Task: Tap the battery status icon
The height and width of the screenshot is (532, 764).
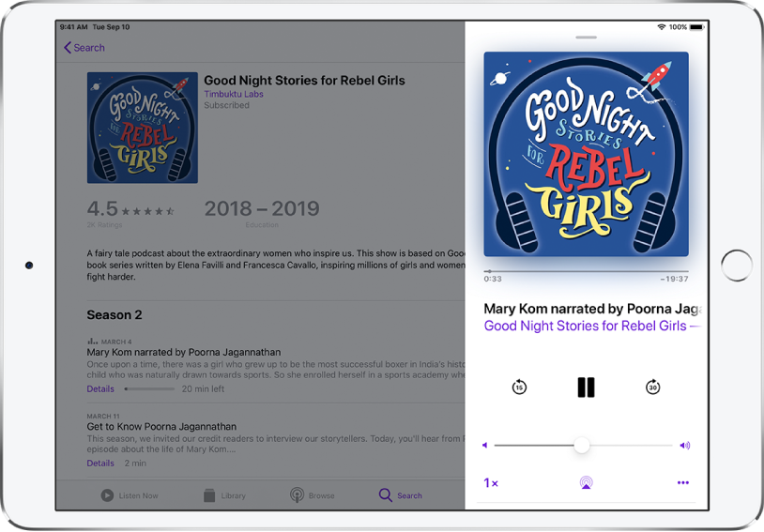Action: [696, 27]
